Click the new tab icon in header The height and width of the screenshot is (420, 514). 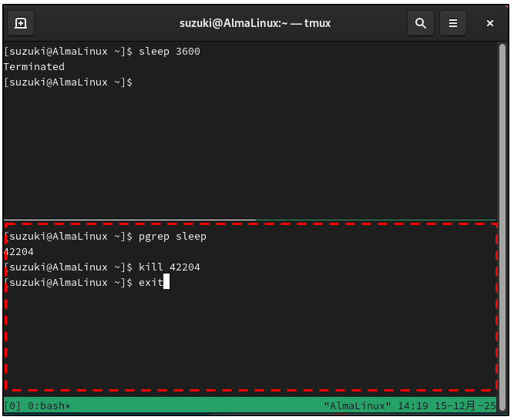click(x=21, y=23)
